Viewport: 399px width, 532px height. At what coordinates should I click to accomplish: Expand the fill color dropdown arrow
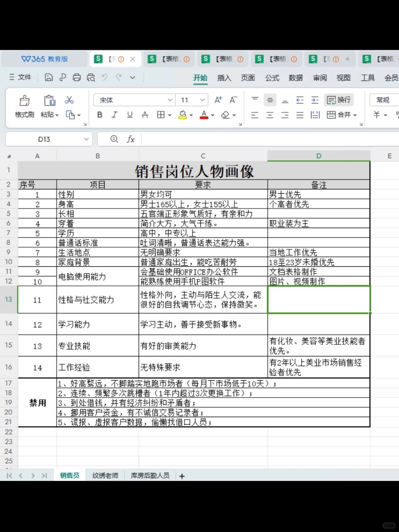point(191,115)
